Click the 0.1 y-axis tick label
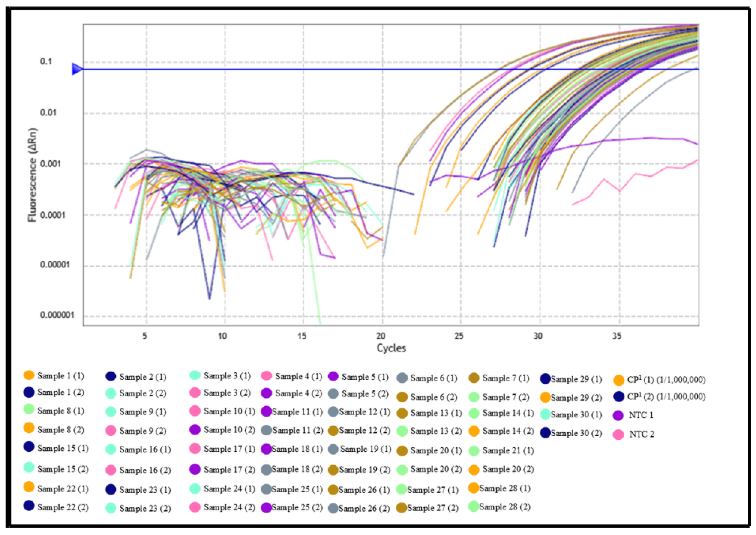The width and height of the screenshot is (756, 535). (46, 61)
